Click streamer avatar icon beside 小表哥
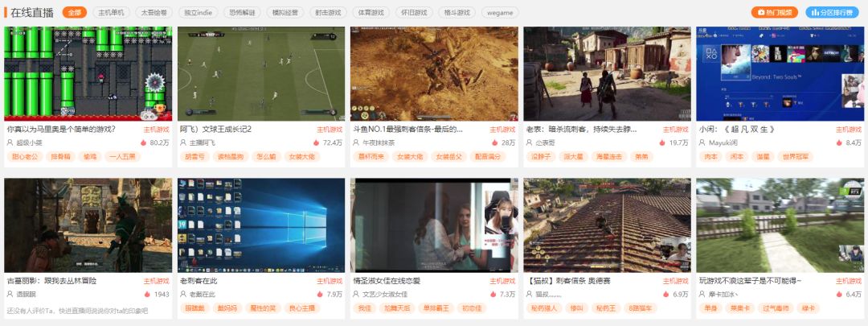868x326 pixels. click(x=530, y=142)
